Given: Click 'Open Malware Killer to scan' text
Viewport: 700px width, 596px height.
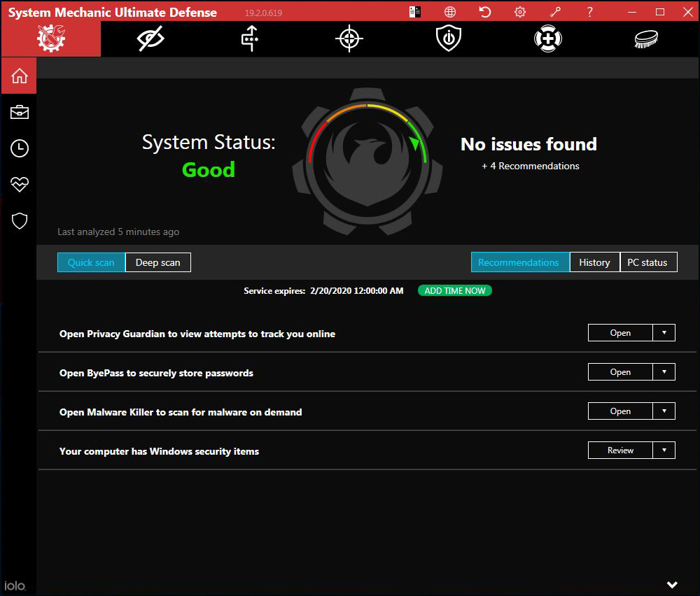Looking at the screenshot, I should (181, 412).
